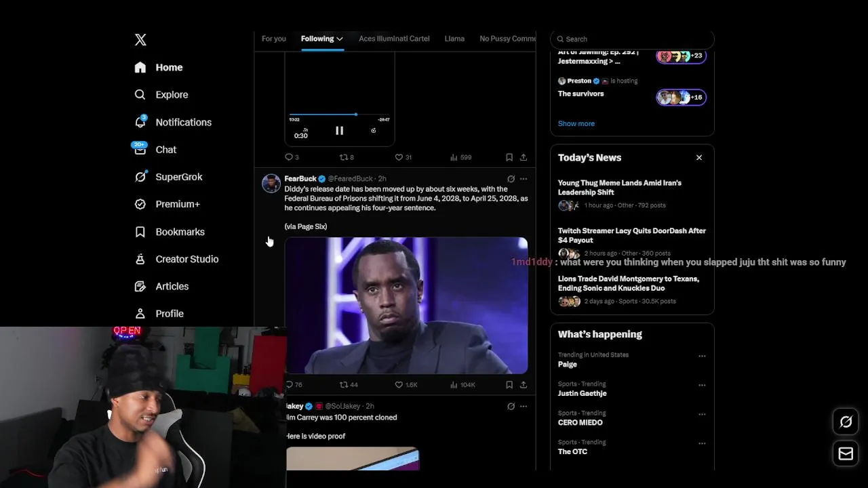
Task: Open Twitch Streamer Lacy DoorDash story
Action: (632, 242)
